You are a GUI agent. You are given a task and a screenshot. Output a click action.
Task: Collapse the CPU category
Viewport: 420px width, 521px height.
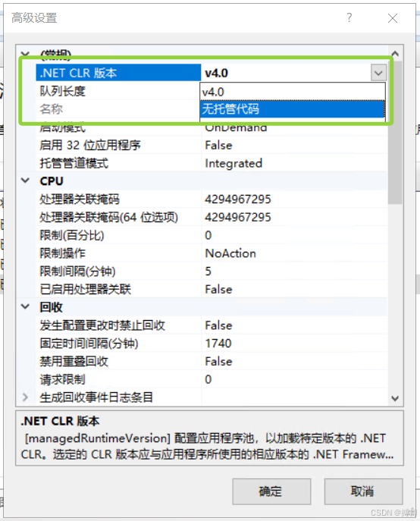click(25, 180)
